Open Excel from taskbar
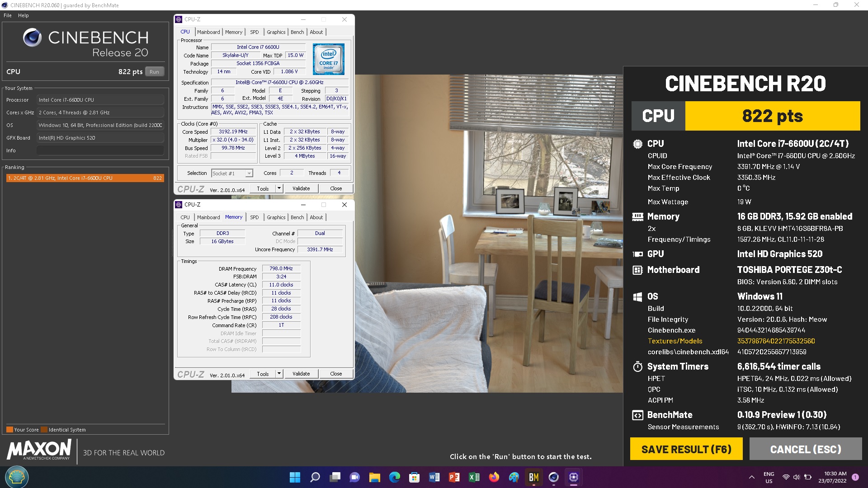Screen dimensions: 868x488 [474, 477]
